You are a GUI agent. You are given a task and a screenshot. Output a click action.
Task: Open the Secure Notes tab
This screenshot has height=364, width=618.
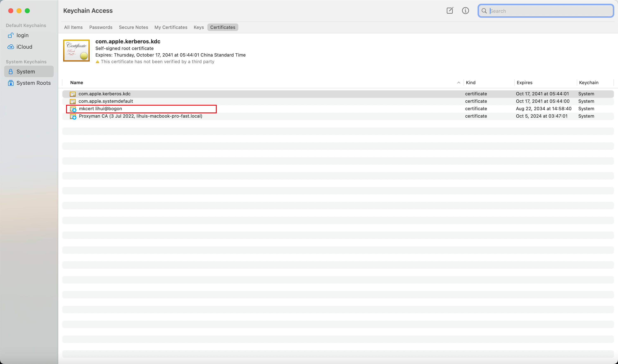pos(134,27)
